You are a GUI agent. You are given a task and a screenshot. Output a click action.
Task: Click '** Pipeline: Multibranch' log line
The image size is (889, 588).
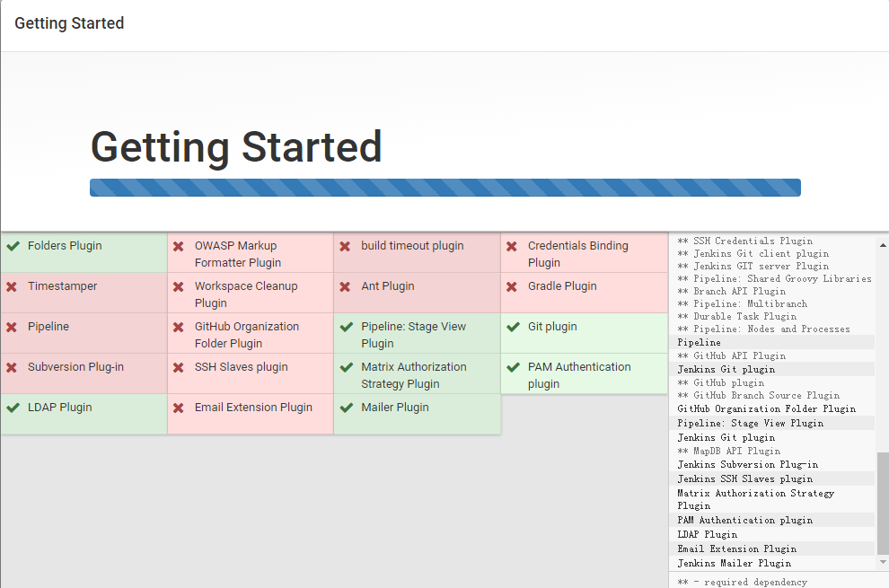click(x=742, y=304)
